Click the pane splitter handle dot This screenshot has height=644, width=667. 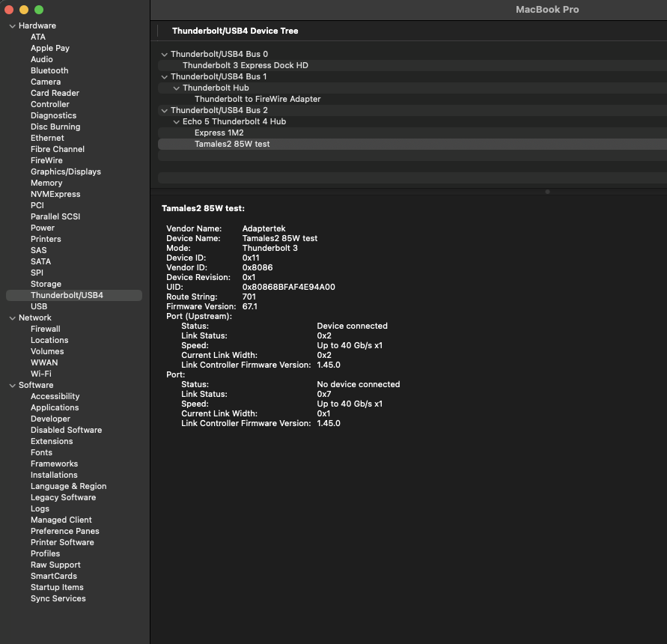[x=547, y=192]
